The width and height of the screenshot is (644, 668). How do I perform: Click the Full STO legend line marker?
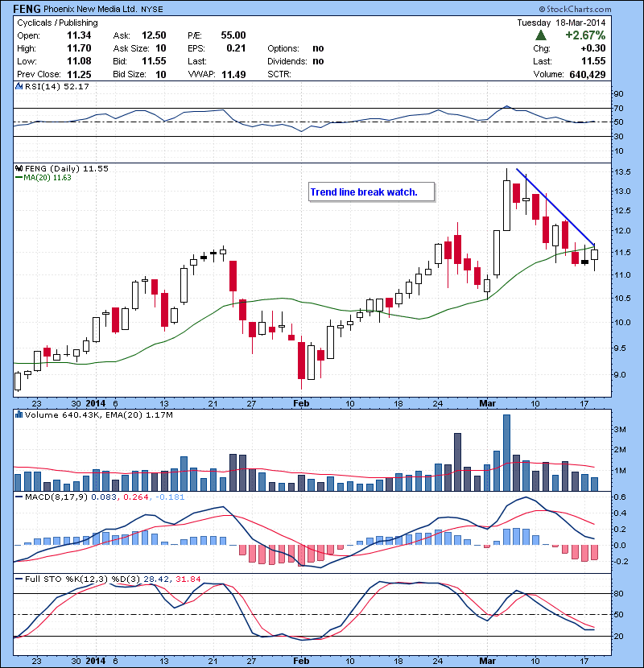(x=19, y=579)
